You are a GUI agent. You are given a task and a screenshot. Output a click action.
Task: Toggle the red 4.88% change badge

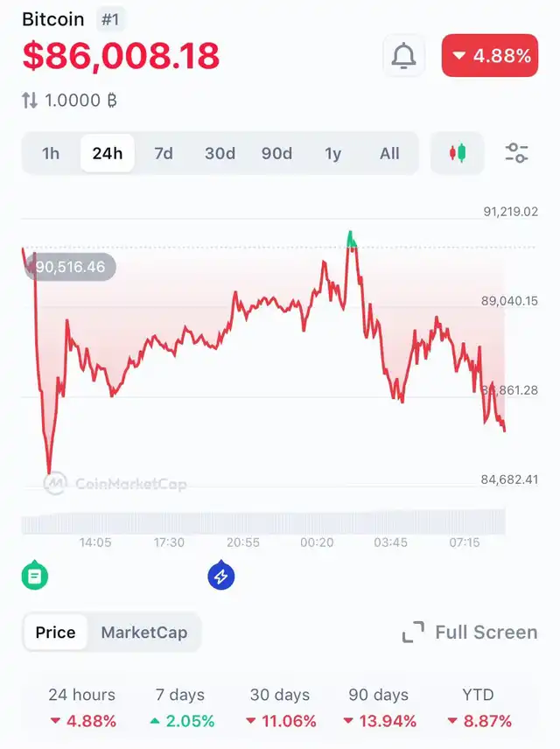click(490, 56)
